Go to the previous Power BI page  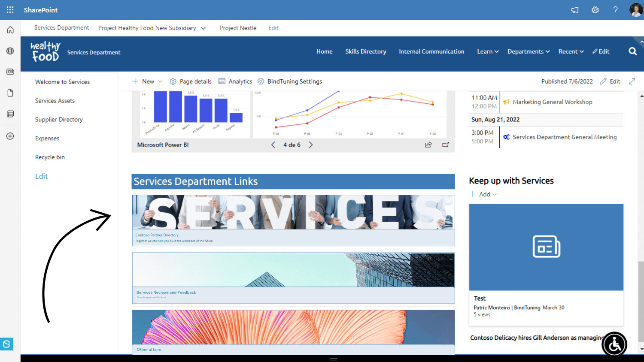tap(273, 145)
